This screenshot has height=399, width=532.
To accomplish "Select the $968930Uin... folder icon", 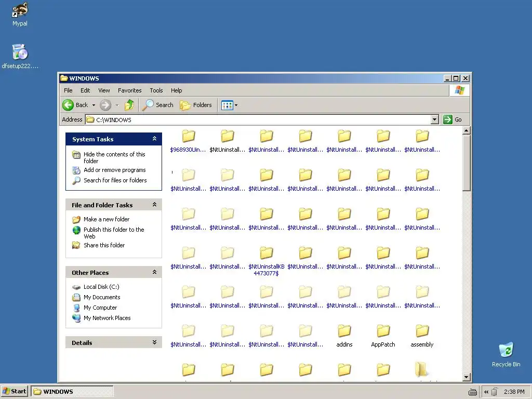I will [x=188, y=137].
